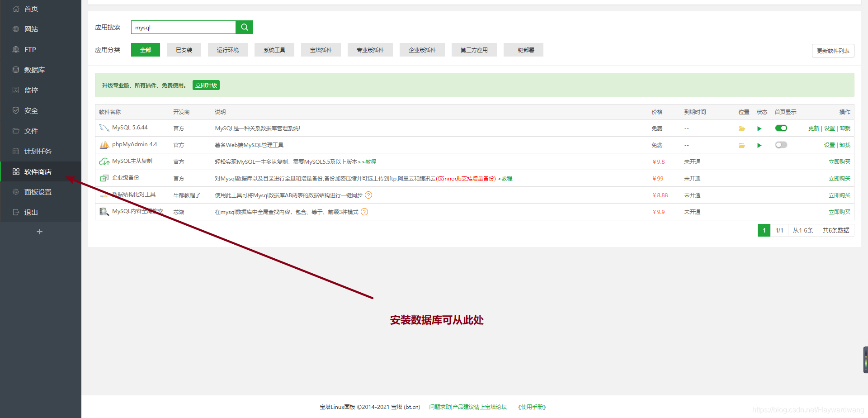
Task: Click 面板设置 gear icon in sidebar
Action: 16,192
